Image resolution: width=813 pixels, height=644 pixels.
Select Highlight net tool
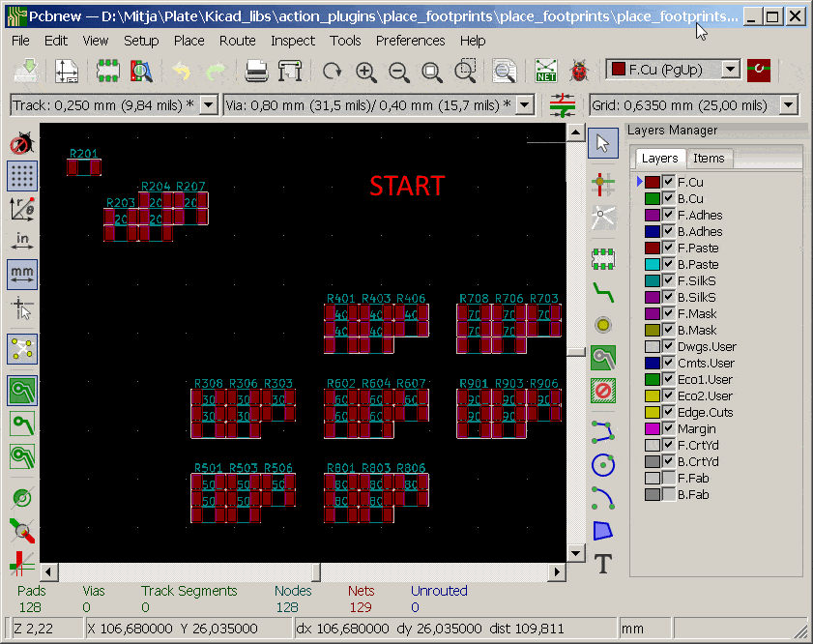603,184
